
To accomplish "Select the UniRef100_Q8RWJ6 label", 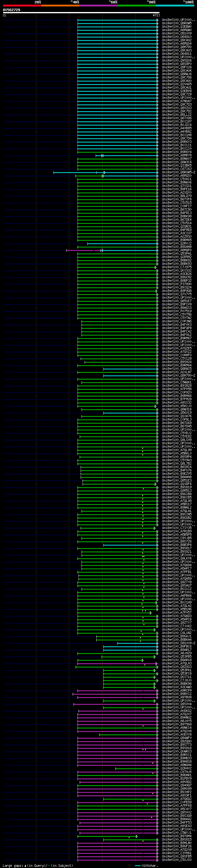I will (176, 74).
